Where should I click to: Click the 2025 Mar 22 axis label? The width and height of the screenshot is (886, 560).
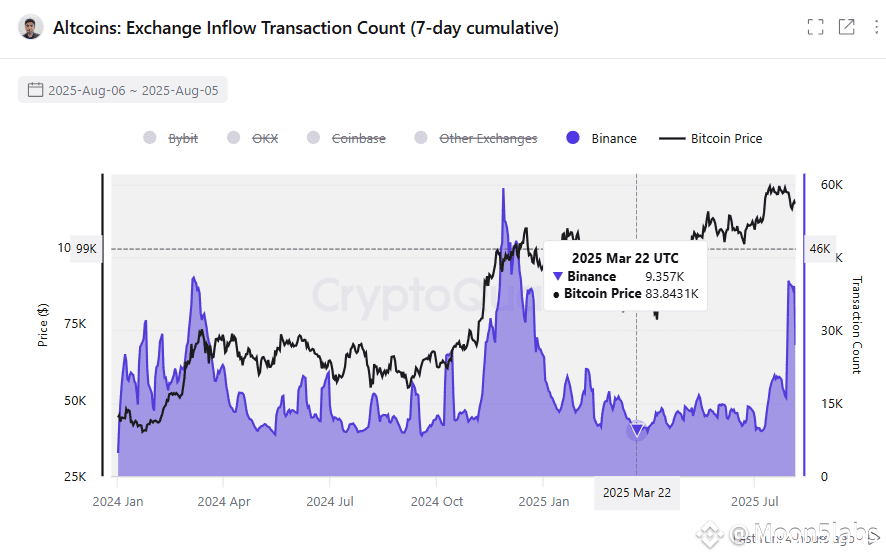(x=637, y=493)
